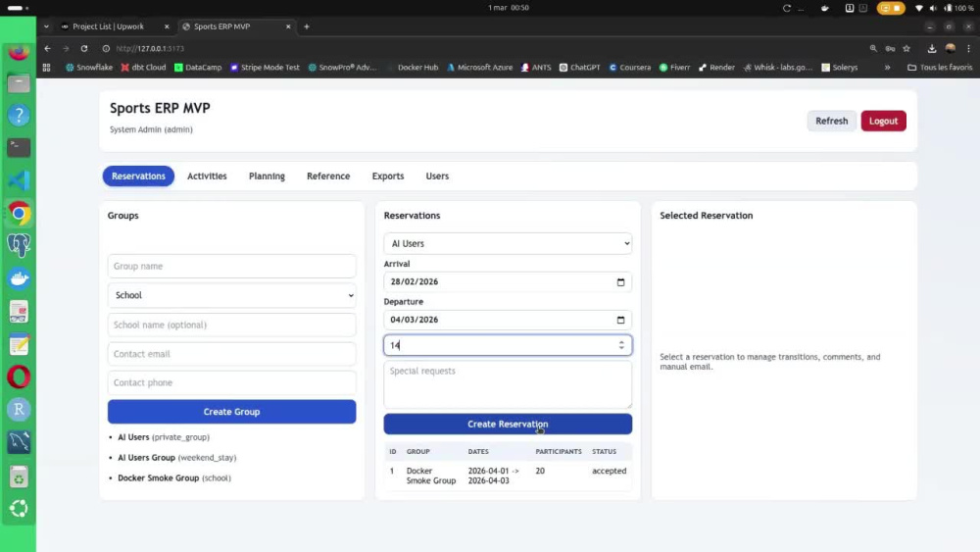980x552 pixels.
Task: Reload the page with the browser refresh icon
Action: tap(83, 48)
